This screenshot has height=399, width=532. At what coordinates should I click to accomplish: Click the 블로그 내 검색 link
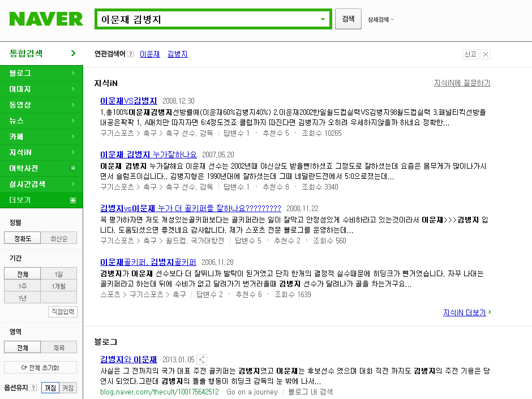(311, 392)
